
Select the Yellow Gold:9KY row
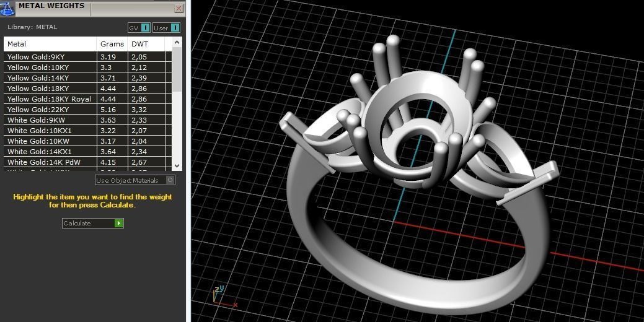(87, 56)
